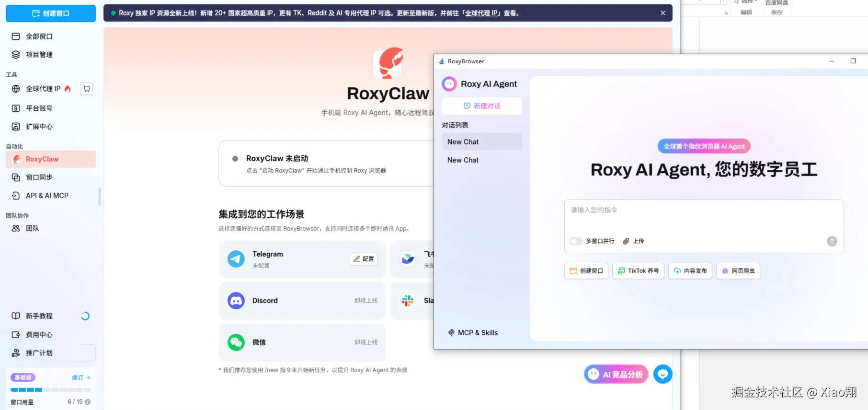Click the send arrow button in the prompt box
The height and width of the screenshot is (410, 868).
pos(832,241)
